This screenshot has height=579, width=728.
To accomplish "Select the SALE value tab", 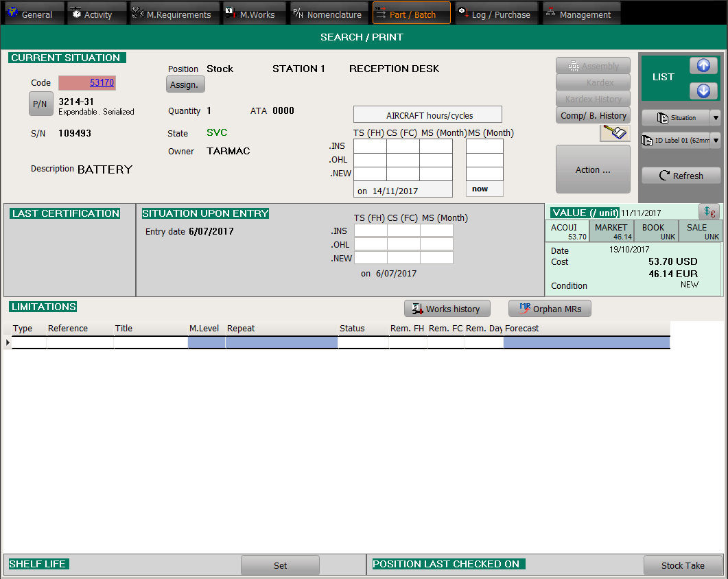I will click(x=700, y=231).
